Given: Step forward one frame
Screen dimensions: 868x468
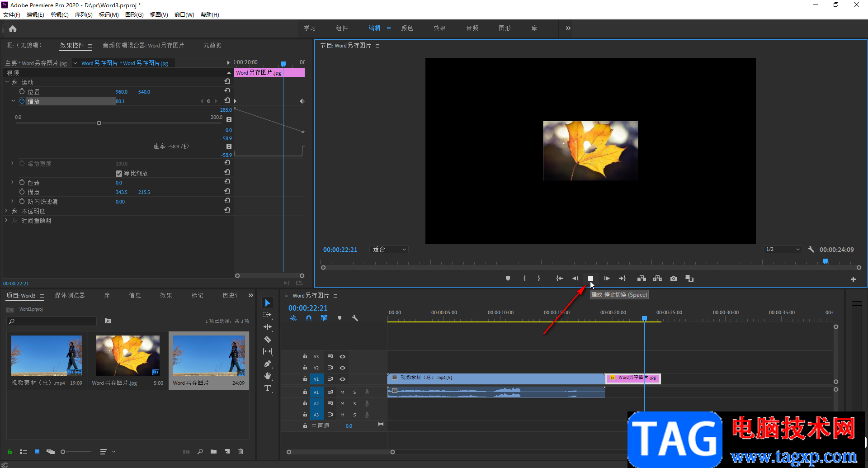Looking at the screenshot, I should (x=607, y=279).
